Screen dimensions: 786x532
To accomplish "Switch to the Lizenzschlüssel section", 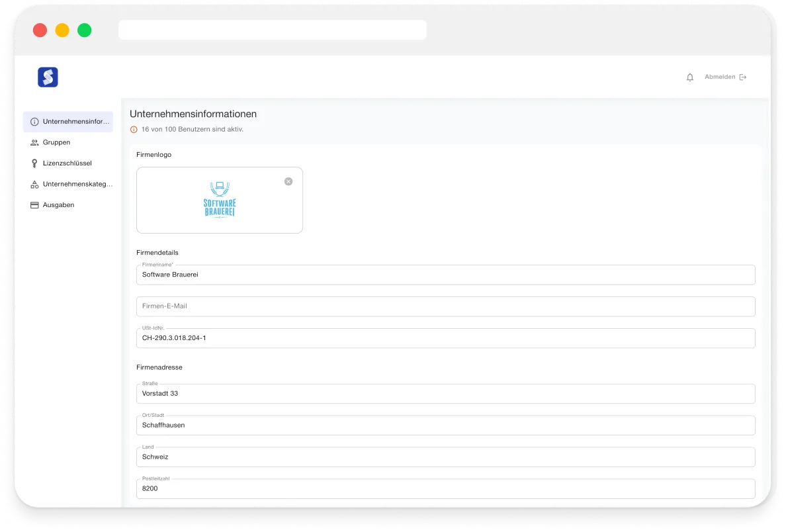I will click(x=67, y=163).
